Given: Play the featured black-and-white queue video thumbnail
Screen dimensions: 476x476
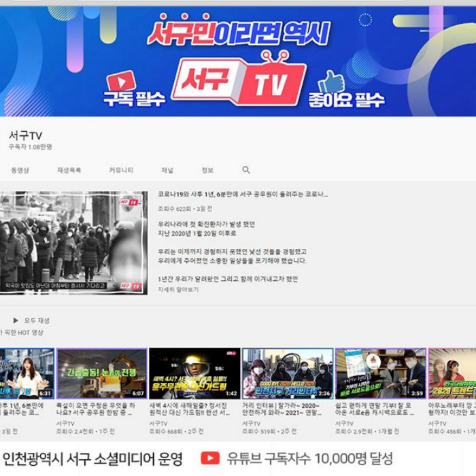Looking at the screenshot, I should pos(73,243).
